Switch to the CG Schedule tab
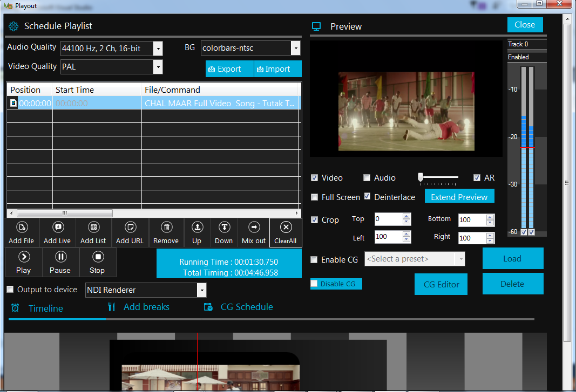The width and height of the screenshot is (576, 392). point(247,307)
